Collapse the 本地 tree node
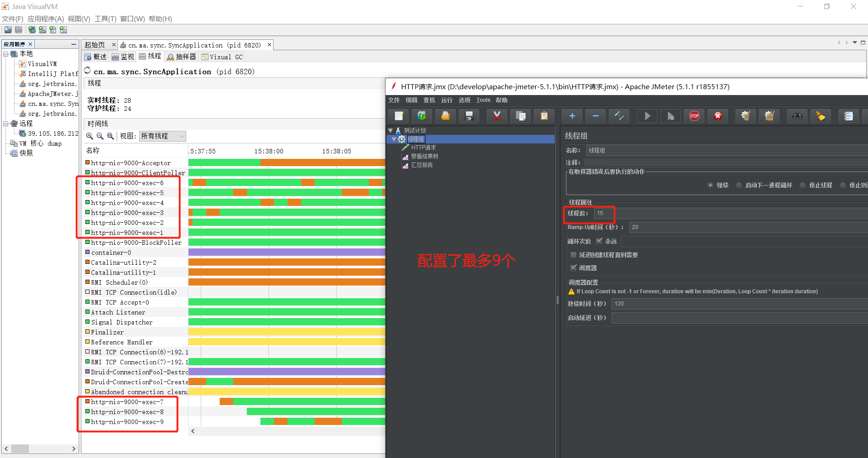Screen dimensions: 868x458 (x=6, y=54)
